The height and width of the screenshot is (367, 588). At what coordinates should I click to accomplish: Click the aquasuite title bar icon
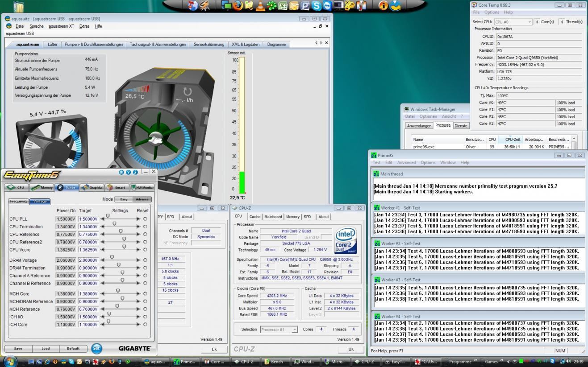[8, 19]
